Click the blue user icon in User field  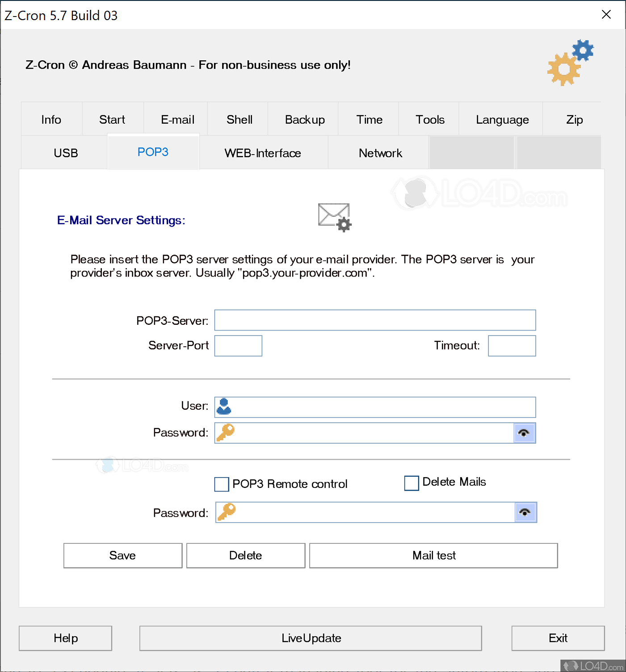[224, 407]
